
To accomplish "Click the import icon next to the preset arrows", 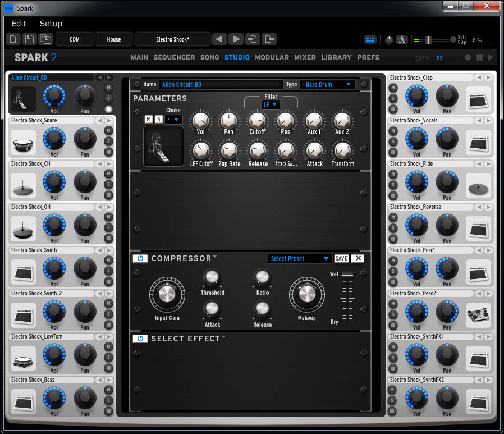I will [253, 39].
